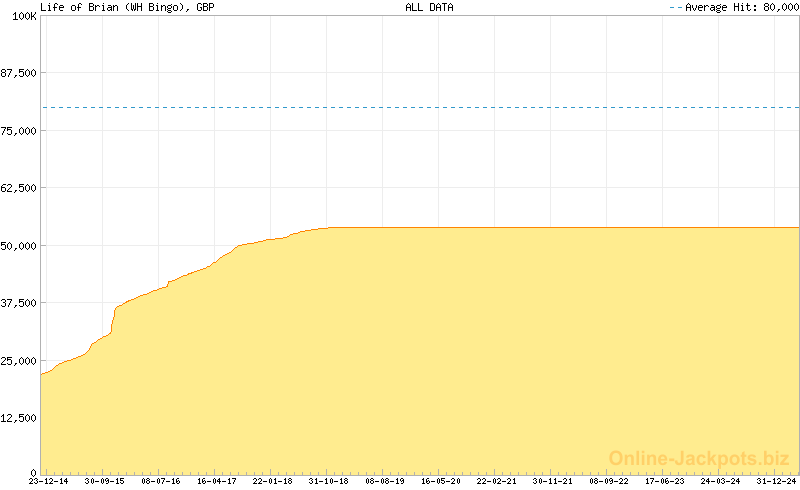
Task: Select the 31-10-18 date label
Action: [x=329, y=481]
